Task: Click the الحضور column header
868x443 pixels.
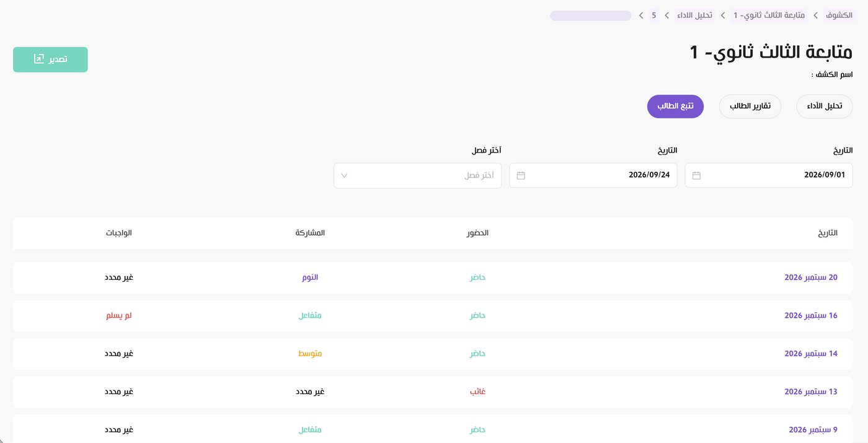Action: click(477, 233)
